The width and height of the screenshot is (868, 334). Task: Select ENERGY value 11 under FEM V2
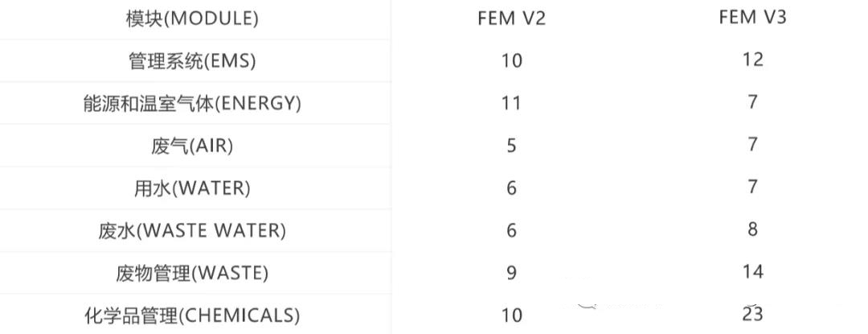pos(511,103)
